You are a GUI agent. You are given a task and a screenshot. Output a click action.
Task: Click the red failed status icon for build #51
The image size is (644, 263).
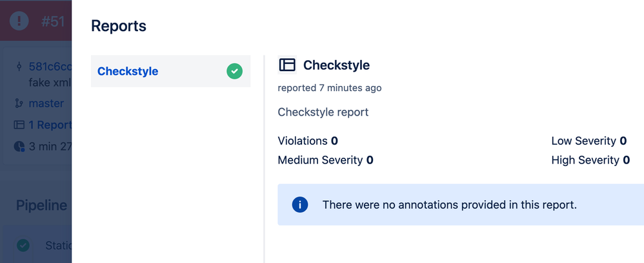tap(19, 20)
